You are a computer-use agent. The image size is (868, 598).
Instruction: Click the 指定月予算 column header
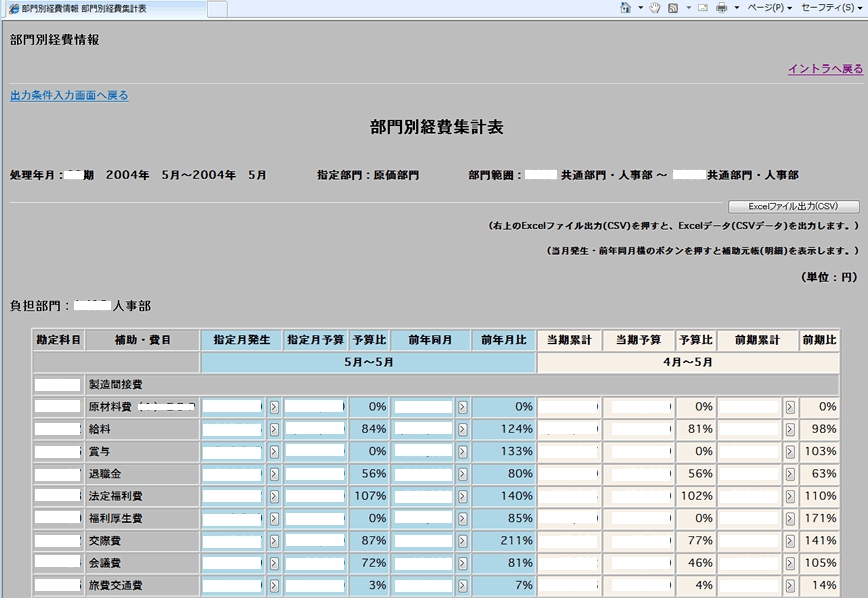coord(315,340)
